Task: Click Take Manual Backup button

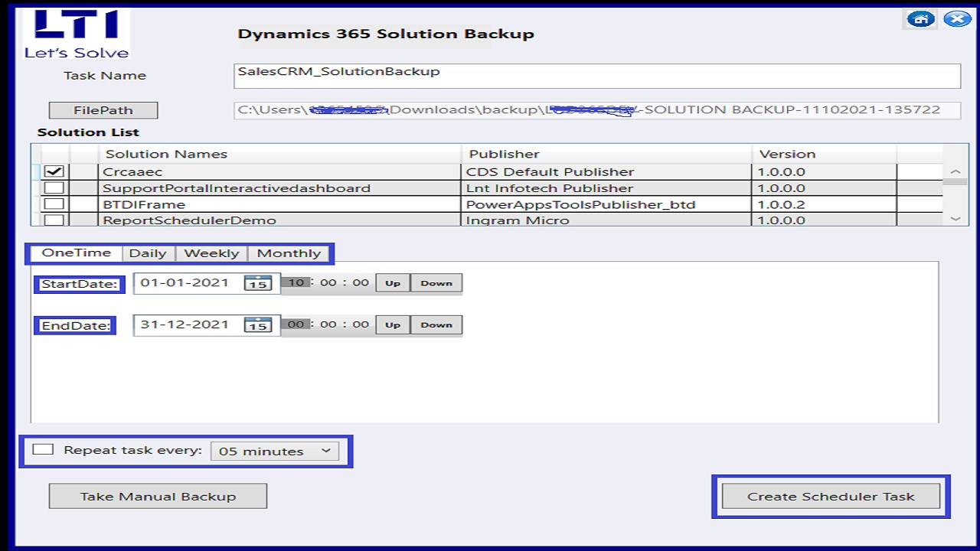Action: (158, 496)
